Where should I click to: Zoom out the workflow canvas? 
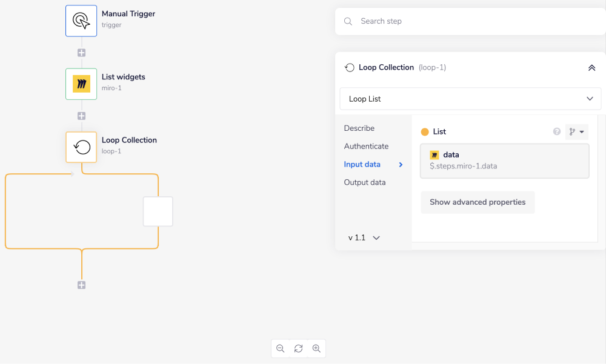pos(281,348)
